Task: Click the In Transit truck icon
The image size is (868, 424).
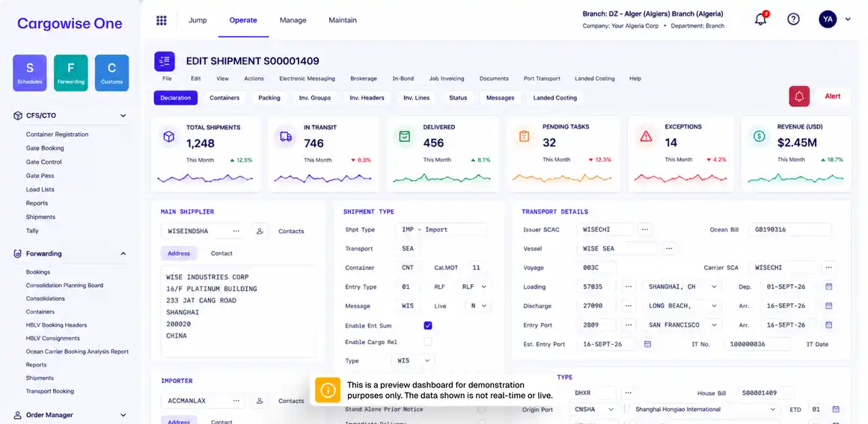Action: click(x=286, y=136)
